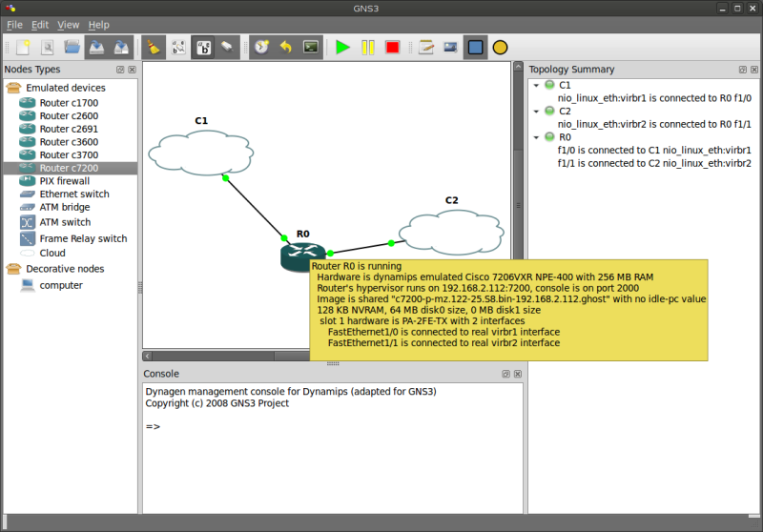Click the broom Clear topology icon
Viewport: 763px width, 532px height.
[x=153, y=47]
